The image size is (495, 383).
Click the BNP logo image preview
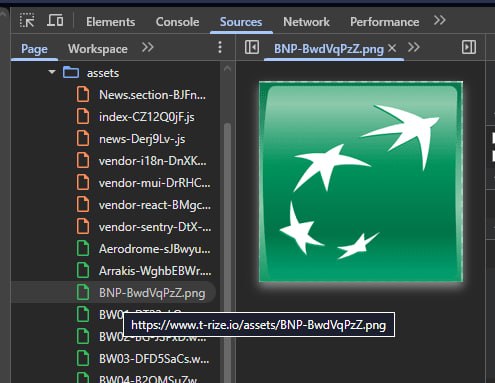click(361, 181)
